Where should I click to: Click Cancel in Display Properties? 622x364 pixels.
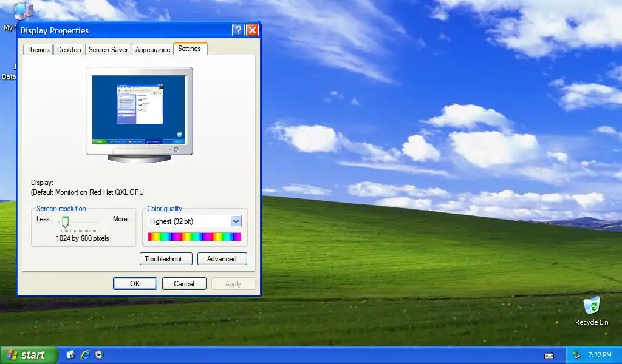coord(184,283)
